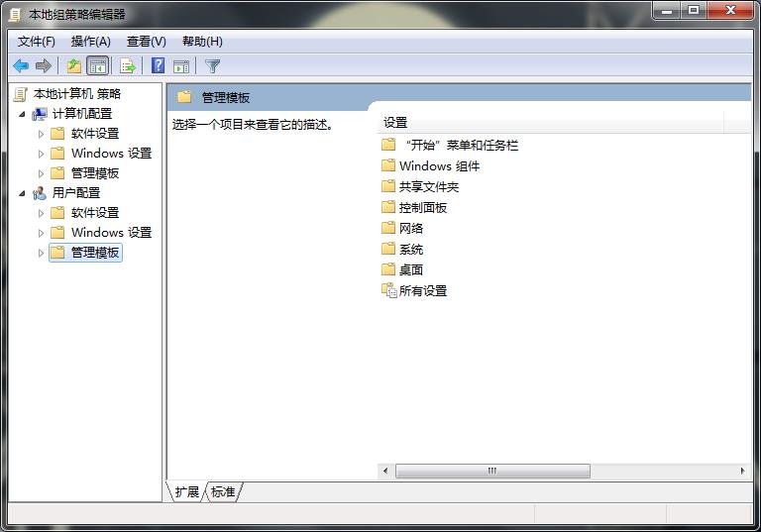Collapse the 用户配置 tree node
Image resolution: width=761 pixels, height=532 pixels.
(22, 193)
